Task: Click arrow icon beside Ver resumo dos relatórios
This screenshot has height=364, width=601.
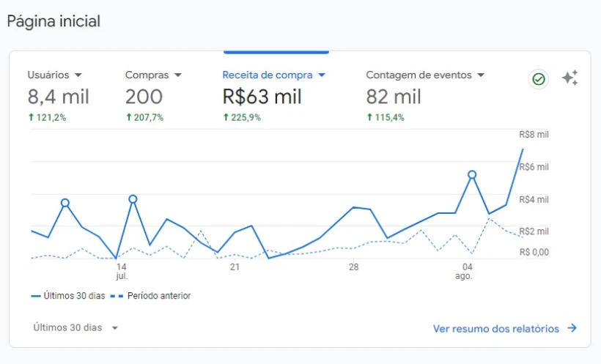Action: point(572,329)
